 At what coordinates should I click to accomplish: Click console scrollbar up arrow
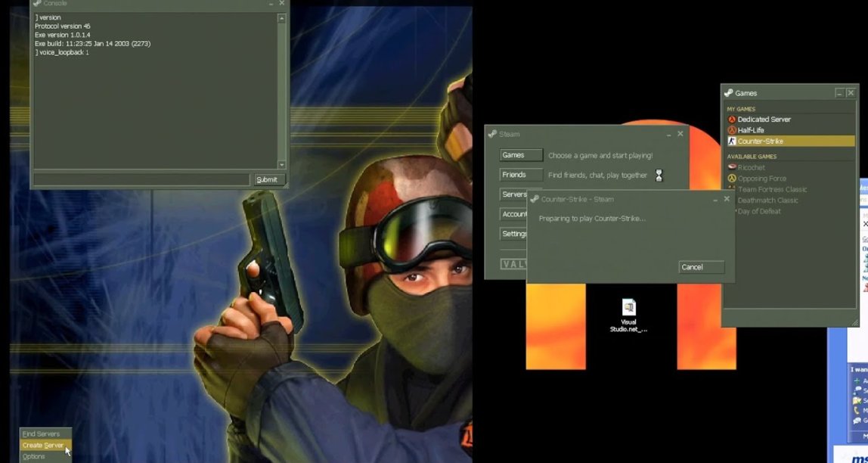pyautogui.click(x=281, y=18)
